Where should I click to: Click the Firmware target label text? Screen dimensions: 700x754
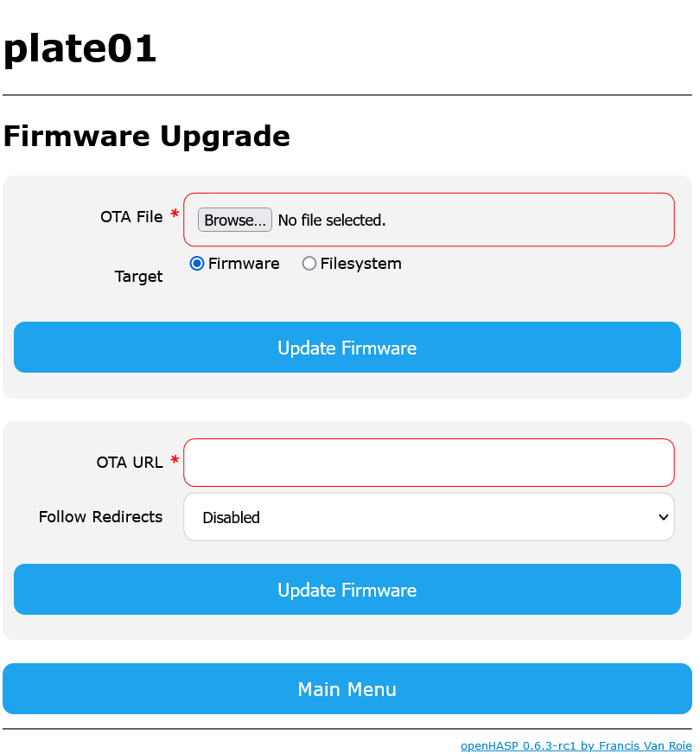pyautogui.click(x=244, y=264)
